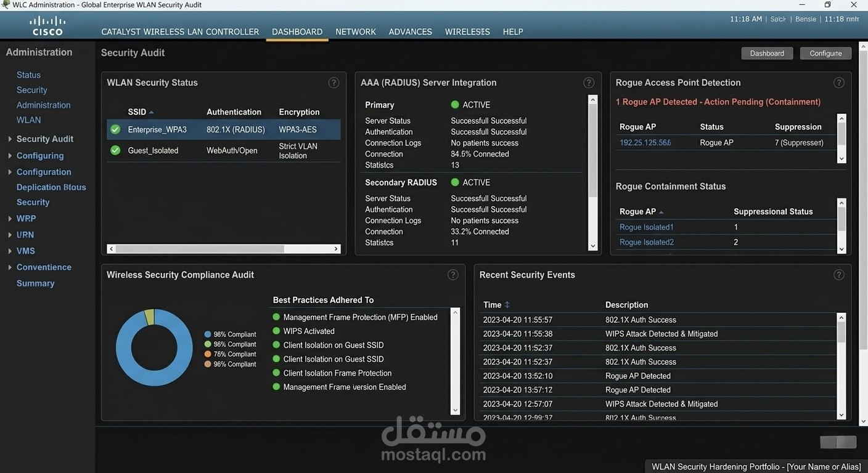Click down arrow of Best Practices scrollbar
Viewport: 868px width, 473px height.
click(x=456, y=410)
